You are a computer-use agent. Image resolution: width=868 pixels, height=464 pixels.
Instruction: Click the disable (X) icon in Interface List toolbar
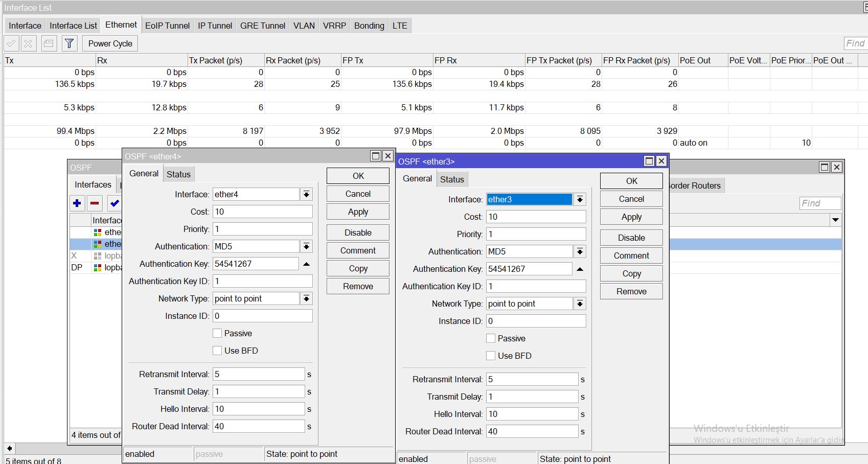click(28, 43)
